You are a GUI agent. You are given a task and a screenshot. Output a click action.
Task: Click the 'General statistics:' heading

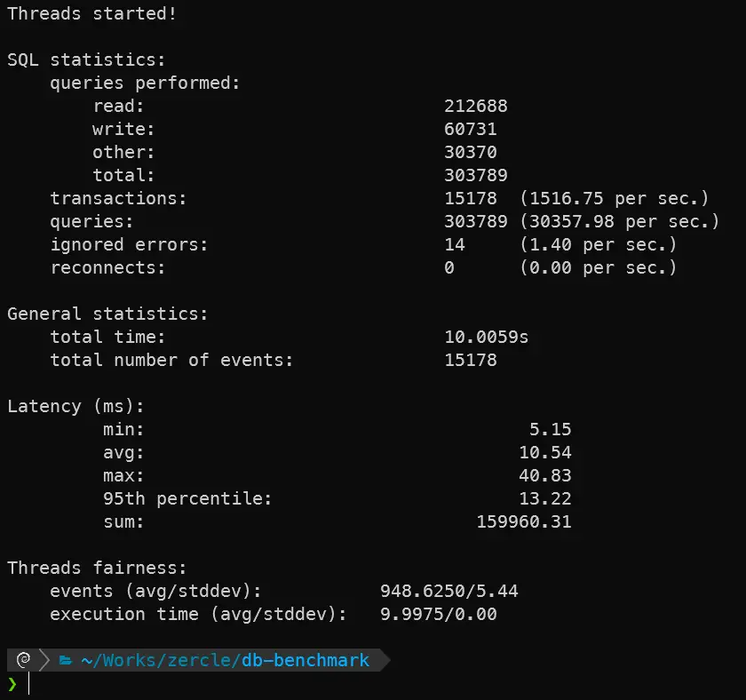point(107,314)
